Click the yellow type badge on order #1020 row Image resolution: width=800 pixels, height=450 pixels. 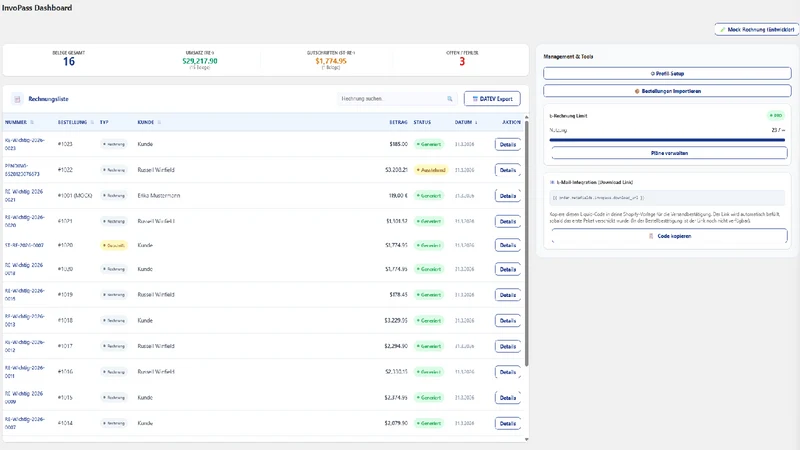click(x=113, y=245)
